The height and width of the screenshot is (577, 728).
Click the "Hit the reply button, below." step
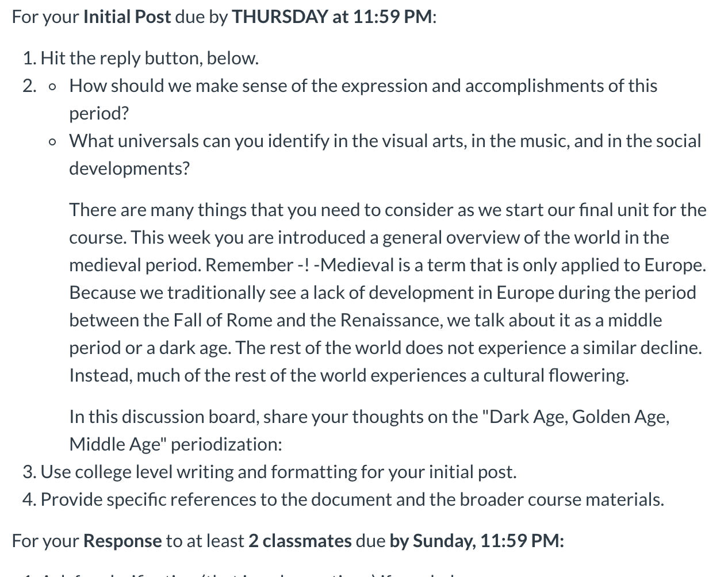[150, 58]
